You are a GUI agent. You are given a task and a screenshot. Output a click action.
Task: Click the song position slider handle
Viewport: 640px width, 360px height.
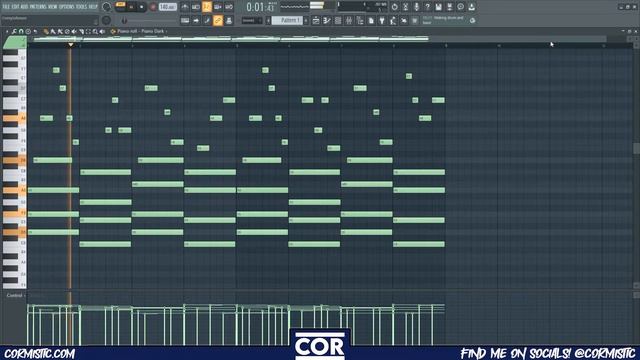click(124, 20)
